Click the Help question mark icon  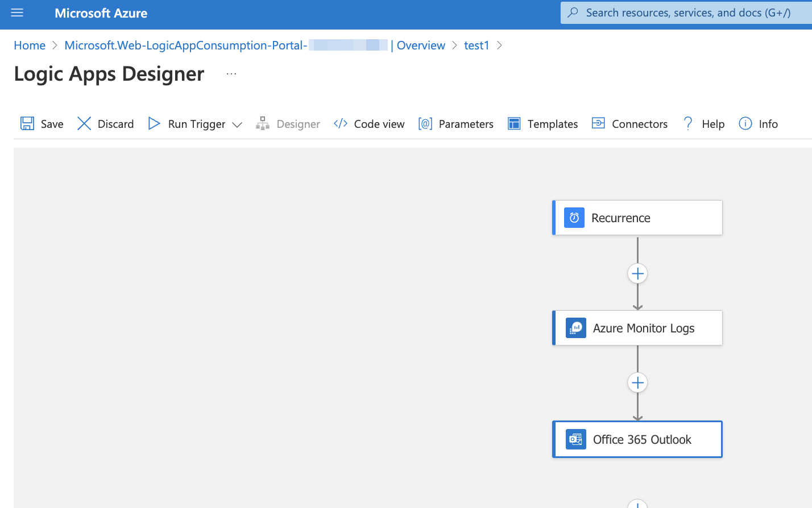point(688,123)
